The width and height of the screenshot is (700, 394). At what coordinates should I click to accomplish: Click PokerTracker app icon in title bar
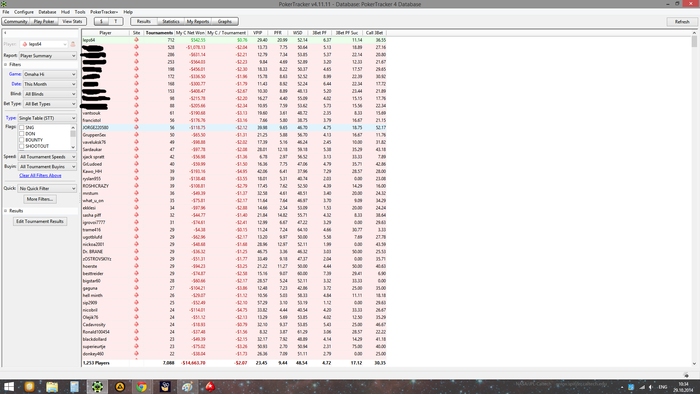click(x=3, y=4)
